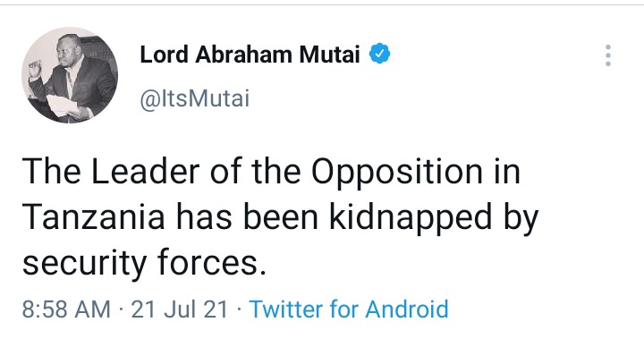The height and width of the screenshot is (339, 644).
Task: Click the display name Lord Abraham Mutai
Action: [x=250, y=55]
